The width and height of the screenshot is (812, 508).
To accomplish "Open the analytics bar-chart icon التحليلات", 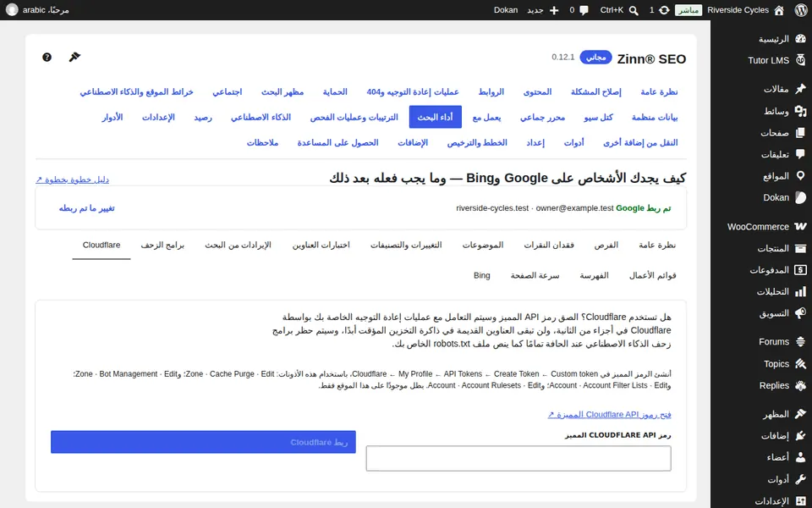I will point(801,292).
